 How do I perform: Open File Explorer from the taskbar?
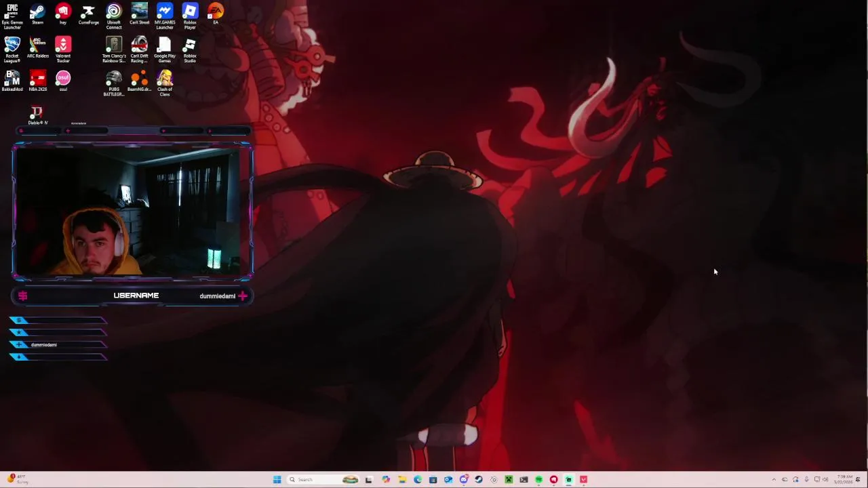[x=402, y=480]
